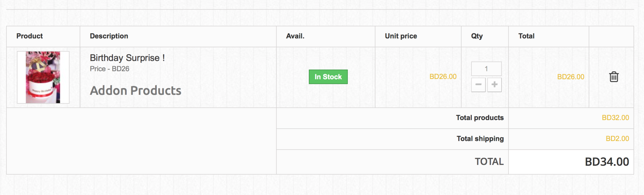This screenshot has width=644, height=195.
Task: Increase quantity with the plus button
Action: (x=494, y=85)
